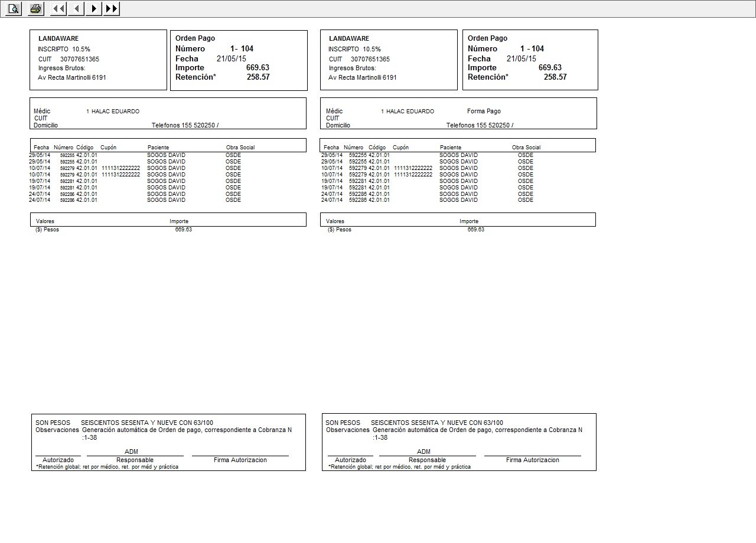Select LANDAWARE heading in the right copy

(348, 38)
